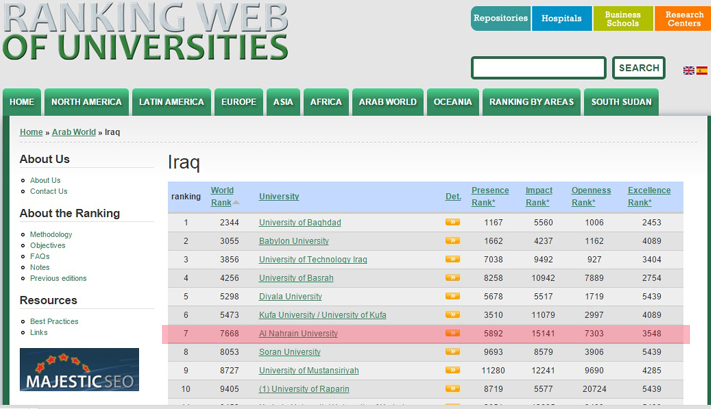
Task: Click the Majestic SEO banner
Action: (79, 370)
